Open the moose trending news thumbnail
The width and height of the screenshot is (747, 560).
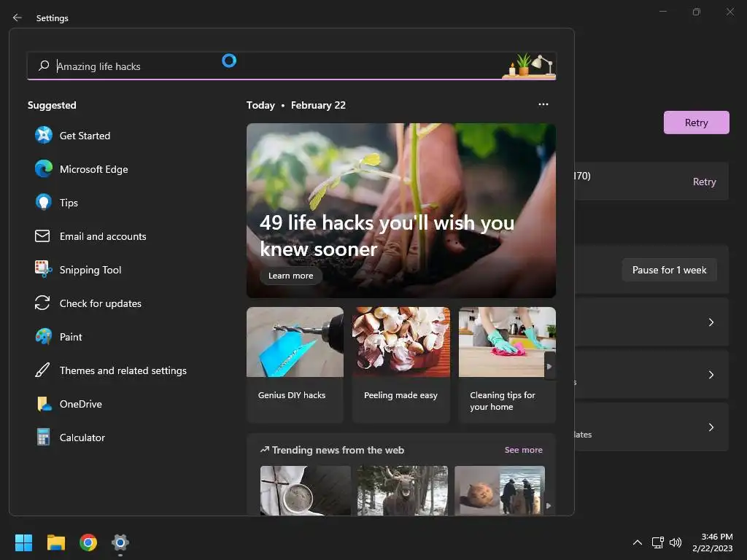click(403, 490)
